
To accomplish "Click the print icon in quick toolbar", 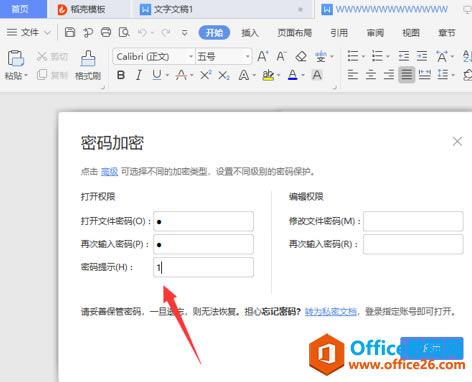I will click(x=106, y=32).
